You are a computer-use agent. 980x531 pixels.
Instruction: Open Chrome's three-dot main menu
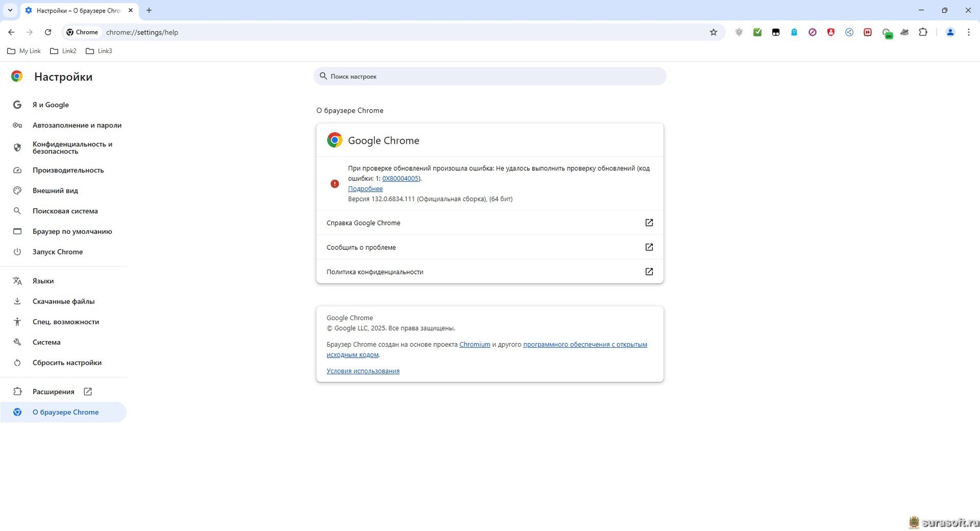969,32
